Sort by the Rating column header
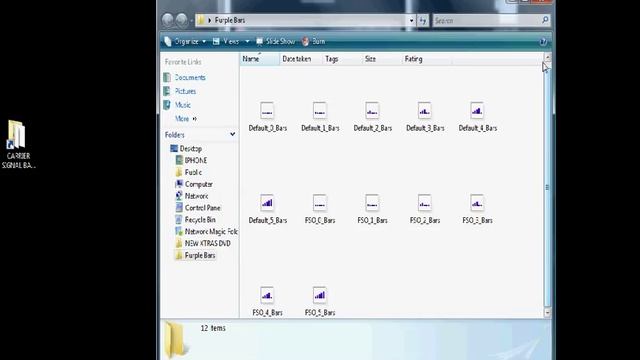Image resolution: width=640 pixels, height=360 pixels. (x=427, y=59)
